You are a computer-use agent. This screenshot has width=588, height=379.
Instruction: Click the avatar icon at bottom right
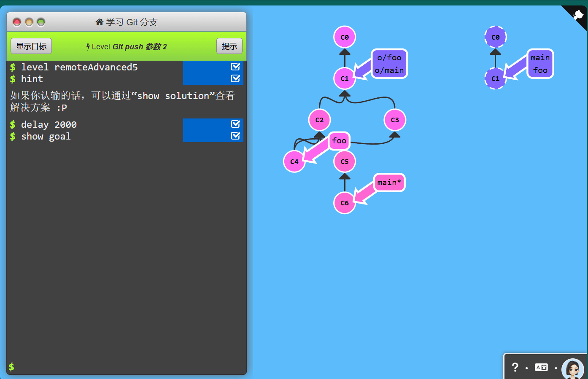pos(572,369)
